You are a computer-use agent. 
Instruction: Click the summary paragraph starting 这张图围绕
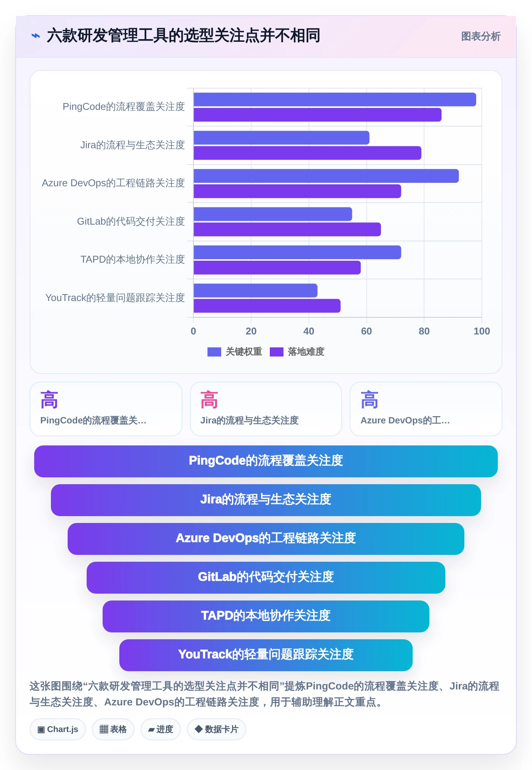(264, 694)
